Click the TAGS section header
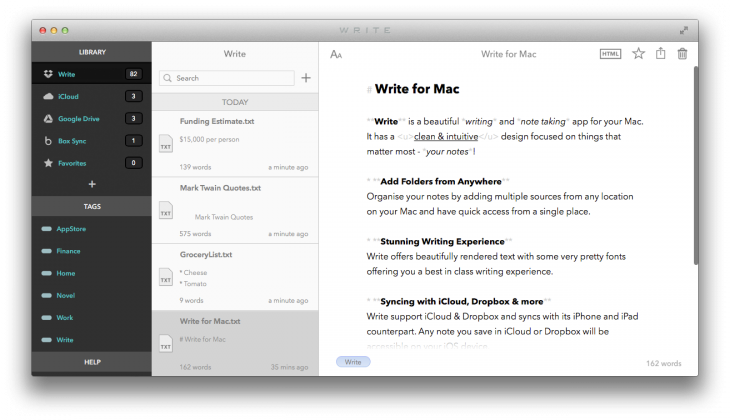 point(92,206)
